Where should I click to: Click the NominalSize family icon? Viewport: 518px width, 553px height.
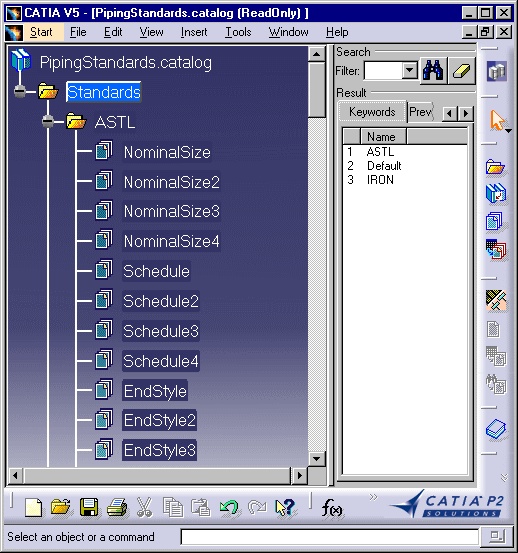[x=104, y=151]
